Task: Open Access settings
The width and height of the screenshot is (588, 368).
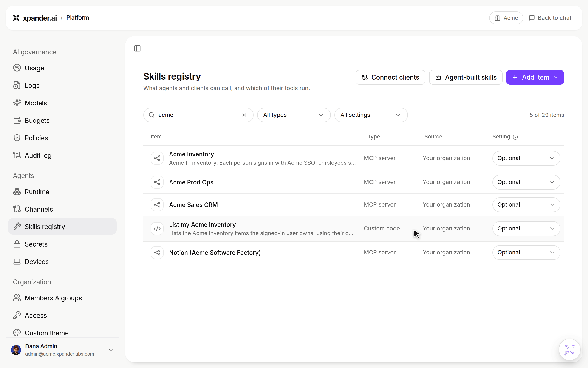Action: (62, 315)
